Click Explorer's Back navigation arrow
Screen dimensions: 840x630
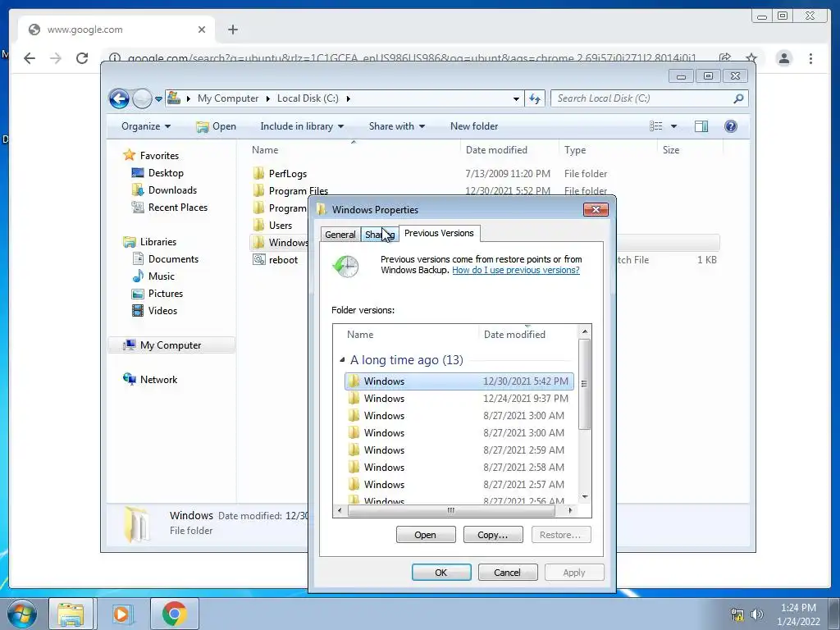119,98
